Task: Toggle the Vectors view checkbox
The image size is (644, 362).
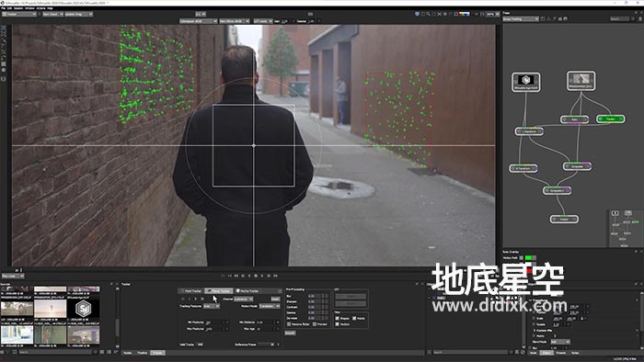Action: click(x=338, y=324)
